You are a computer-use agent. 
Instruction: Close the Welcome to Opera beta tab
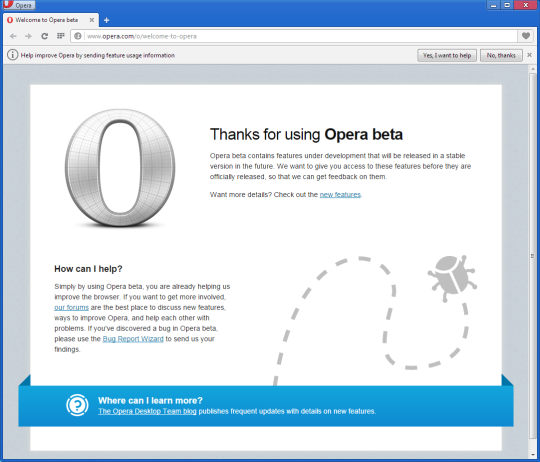pyautogui.click(x=92, y=20)
